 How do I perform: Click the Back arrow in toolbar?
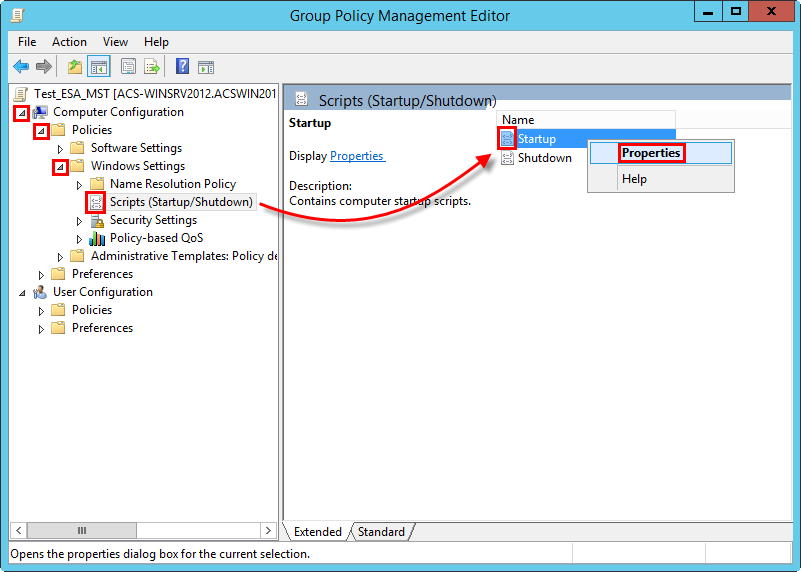pos(20,67)
